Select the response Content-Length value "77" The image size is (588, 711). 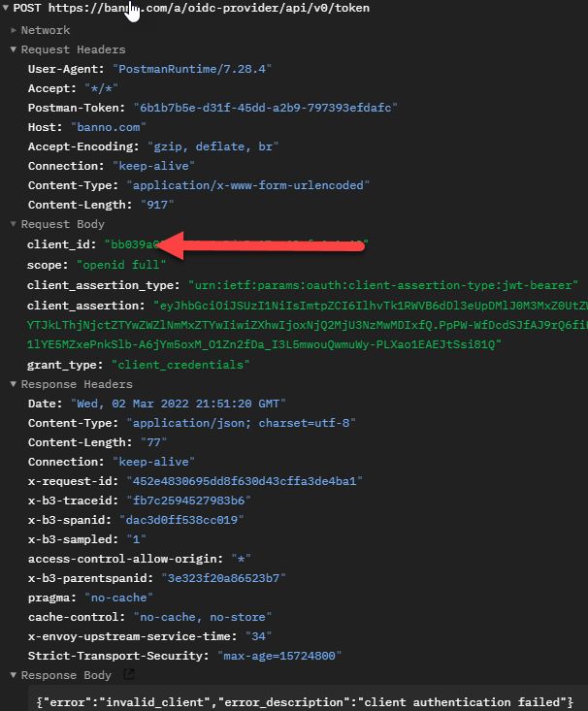coord(154,442)
